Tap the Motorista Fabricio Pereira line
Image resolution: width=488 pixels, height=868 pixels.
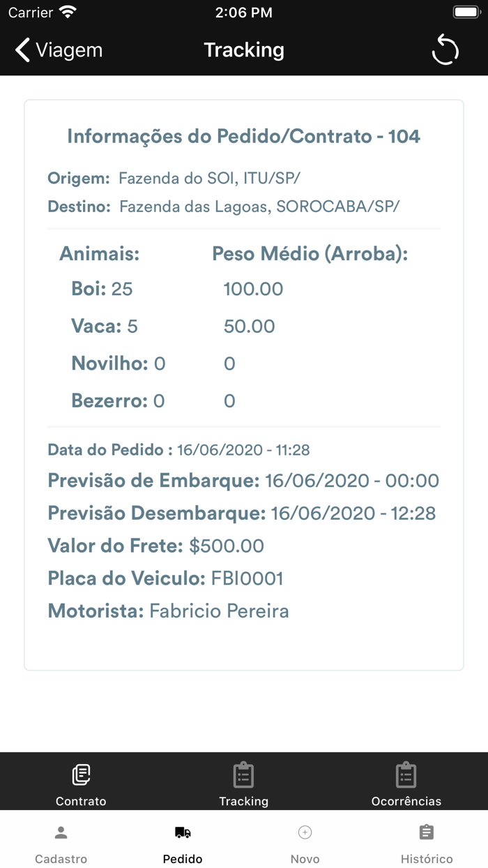pyautogui.click(x=168, y=611)
